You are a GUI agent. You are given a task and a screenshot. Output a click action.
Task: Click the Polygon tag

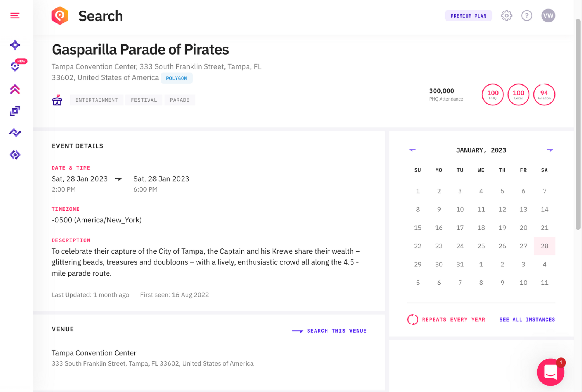pos(176,78)
